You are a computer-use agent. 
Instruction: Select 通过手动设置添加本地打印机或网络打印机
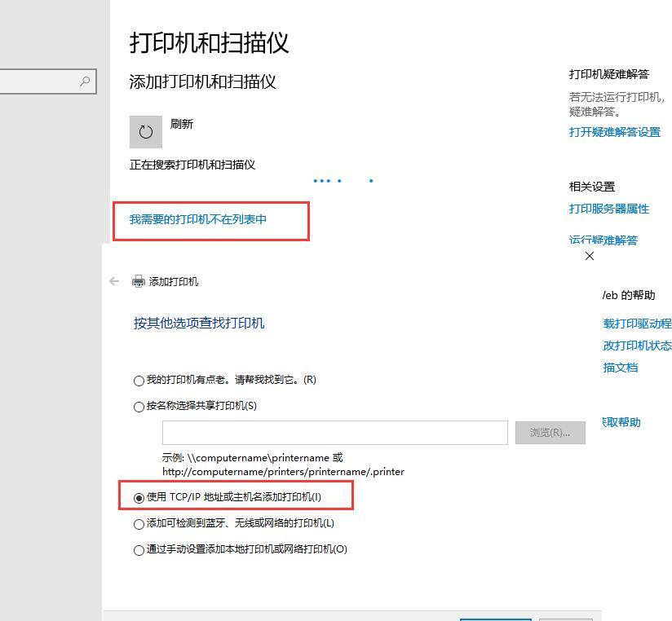point(139,550)
